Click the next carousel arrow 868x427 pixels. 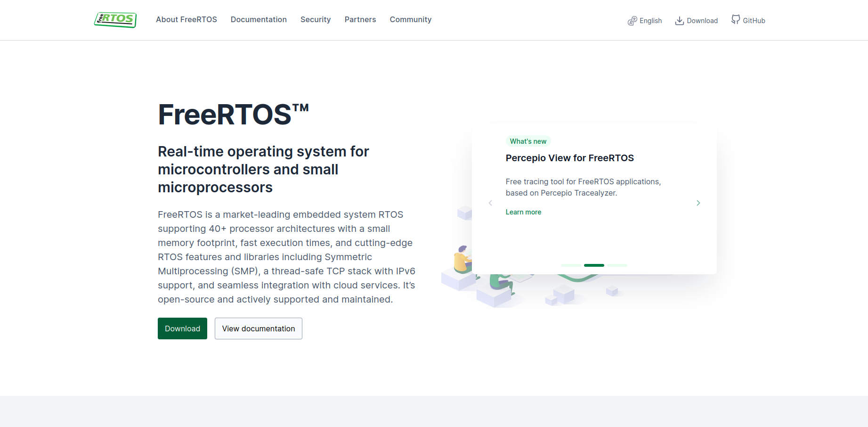(x=698, y=203)
